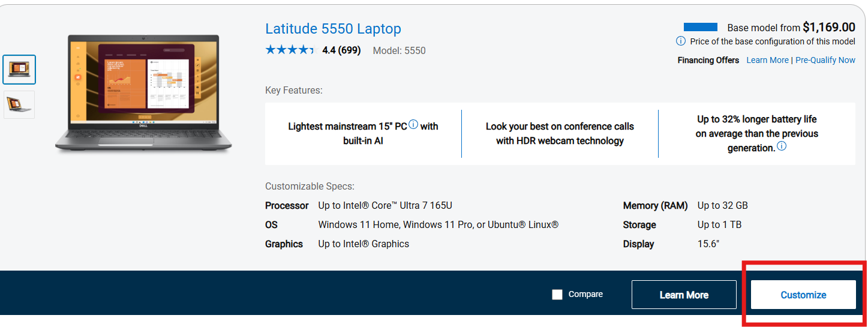Image resolution: width=868 pixels, height=327 pixels.
Task: Open financing offers Learn More link
Action: [x=767, y=60]
